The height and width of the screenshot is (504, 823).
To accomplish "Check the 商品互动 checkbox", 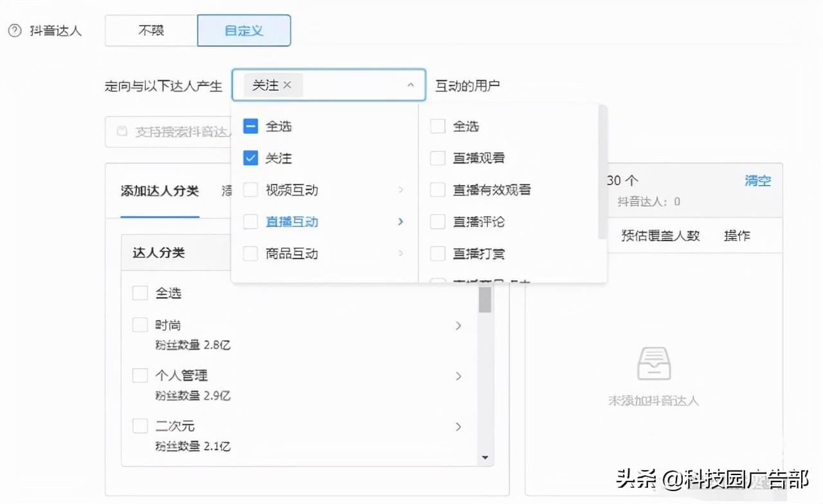I will (251, 253).
